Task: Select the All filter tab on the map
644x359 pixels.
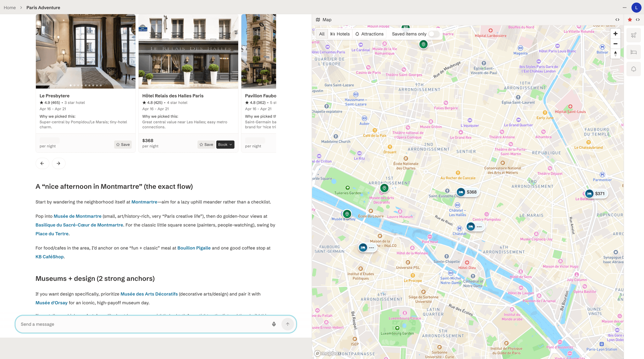Action: (321, 34)
